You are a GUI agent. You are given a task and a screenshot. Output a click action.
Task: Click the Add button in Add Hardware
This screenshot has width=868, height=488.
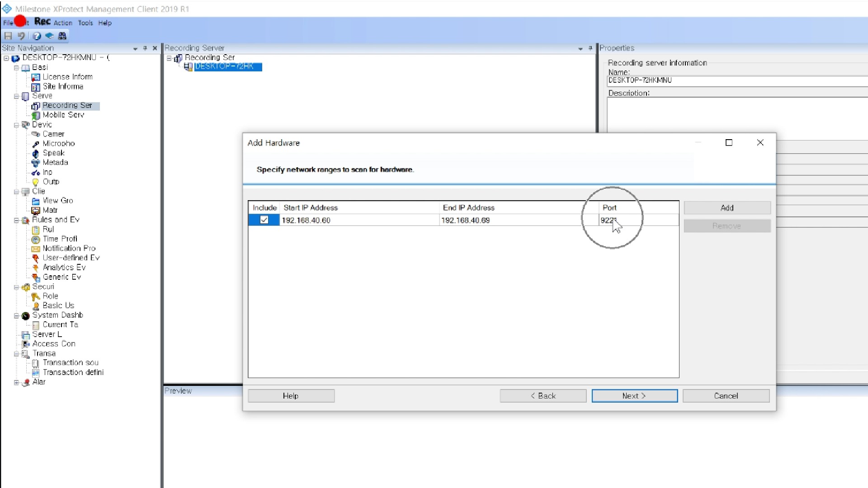(x=727, y=208)
